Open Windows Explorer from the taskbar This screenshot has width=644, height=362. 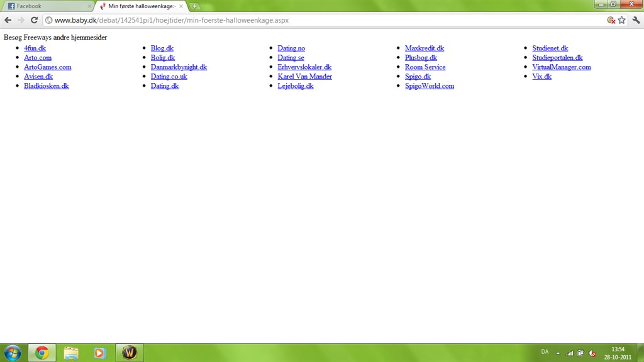pyautogui.click(x=71, y=353)
